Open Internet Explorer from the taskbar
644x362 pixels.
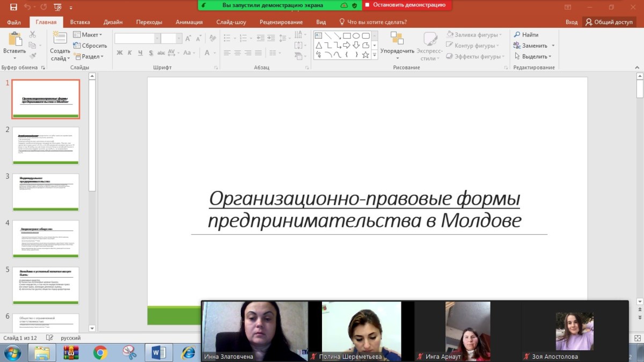click(x=188, y=352)
